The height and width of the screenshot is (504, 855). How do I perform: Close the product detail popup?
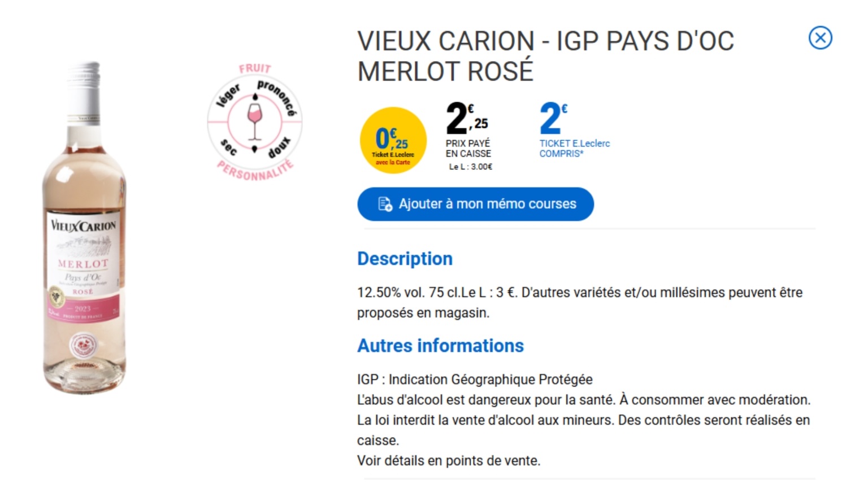click(x=820, y=38)
